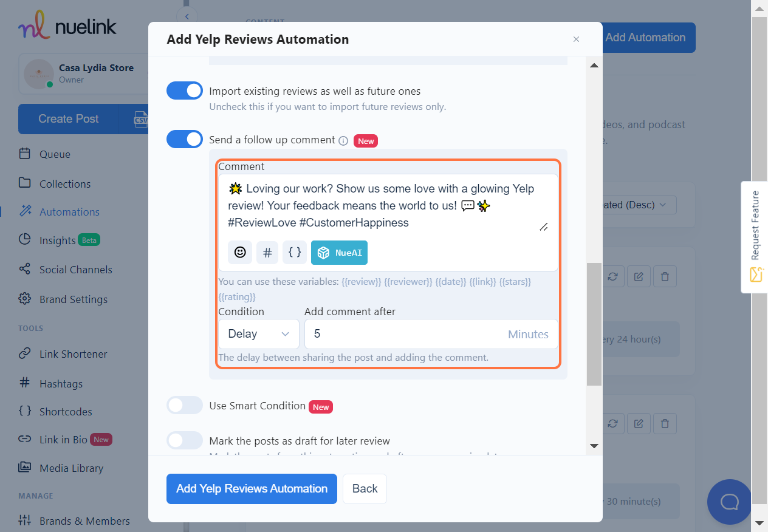Click refresh icon on the 24 hour automation

point(612,276)
